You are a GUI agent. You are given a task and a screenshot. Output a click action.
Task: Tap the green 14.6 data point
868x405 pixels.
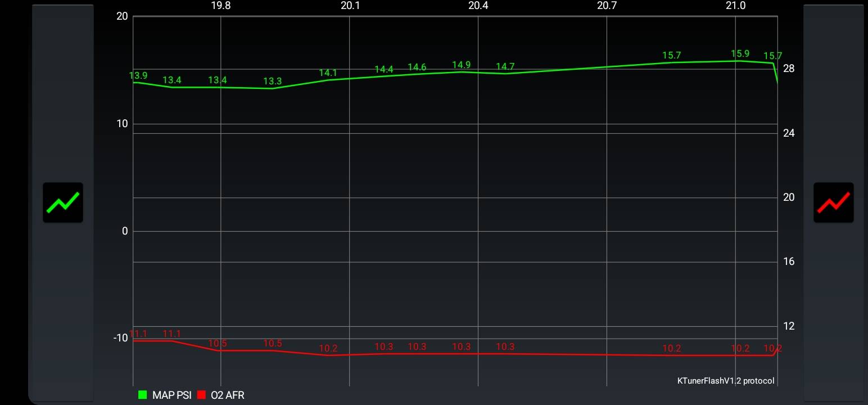[417, 67]
